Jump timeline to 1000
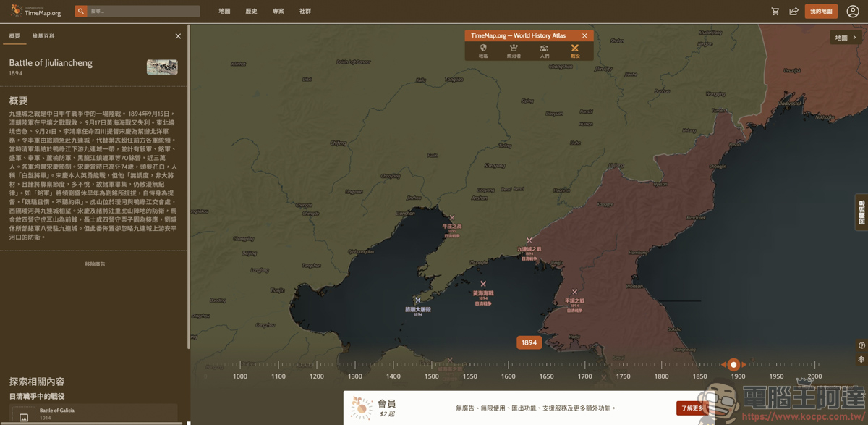The width and height of the screenshot is (868, 425). coord(240,376)
